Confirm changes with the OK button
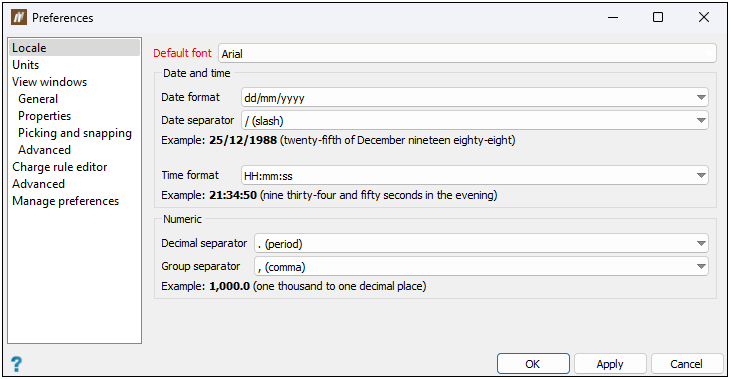 [x=533, y=364]
